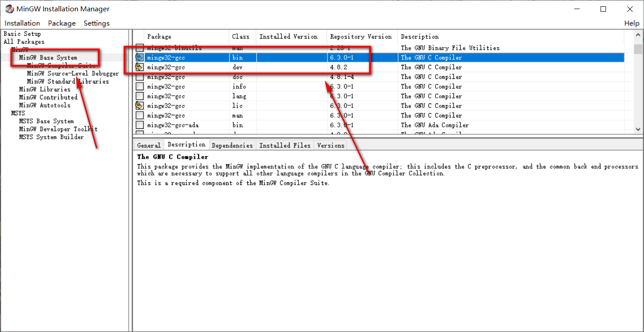Click the MinGW app icon in title bar
Image resolution: width=644 pixels, height=332 pixels.
9,9
